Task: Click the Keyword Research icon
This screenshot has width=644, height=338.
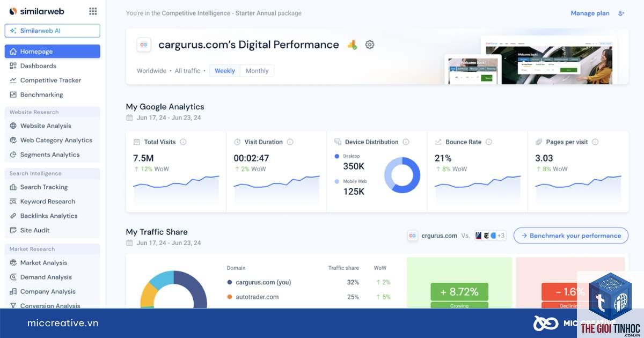Action: coord(13,202)
